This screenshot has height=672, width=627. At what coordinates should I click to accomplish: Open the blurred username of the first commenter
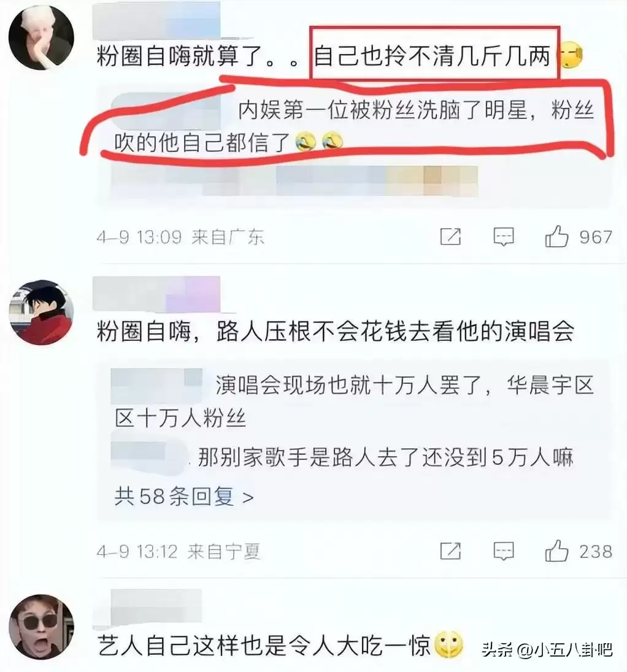click(x=156, y=21)
